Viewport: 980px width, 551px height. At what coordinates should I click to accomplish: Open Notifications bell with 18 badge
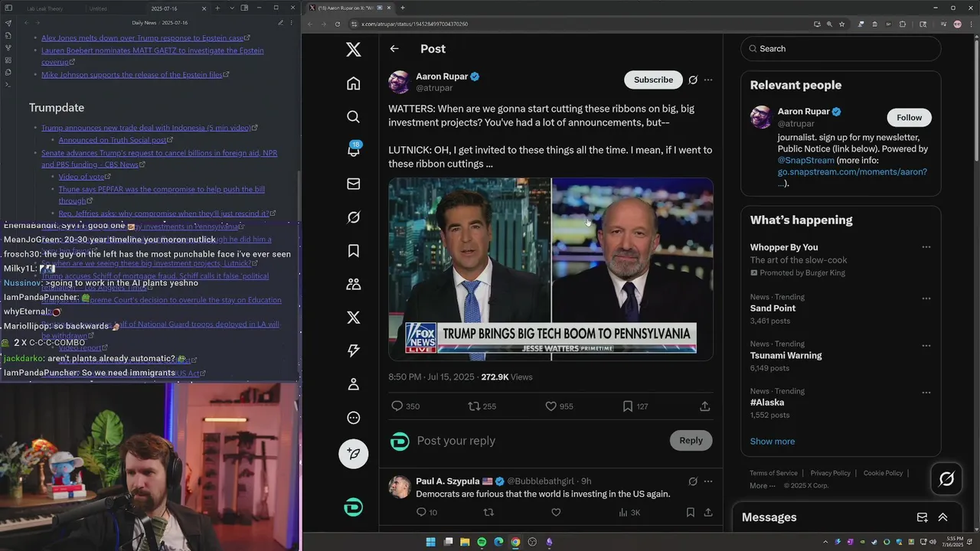coord(353,149)
